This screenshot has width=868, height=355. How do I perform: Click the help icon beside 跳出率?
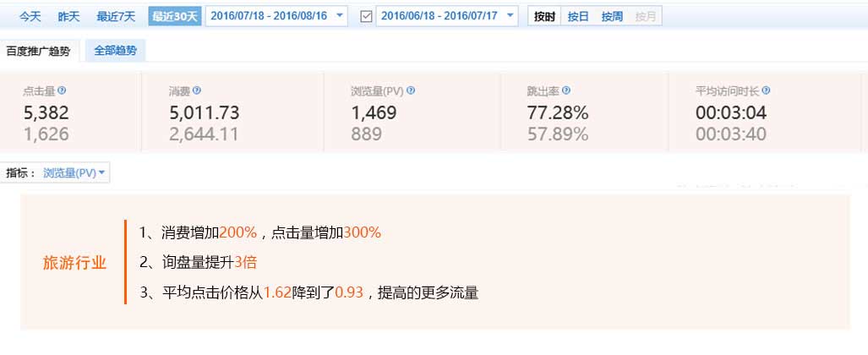565,90
